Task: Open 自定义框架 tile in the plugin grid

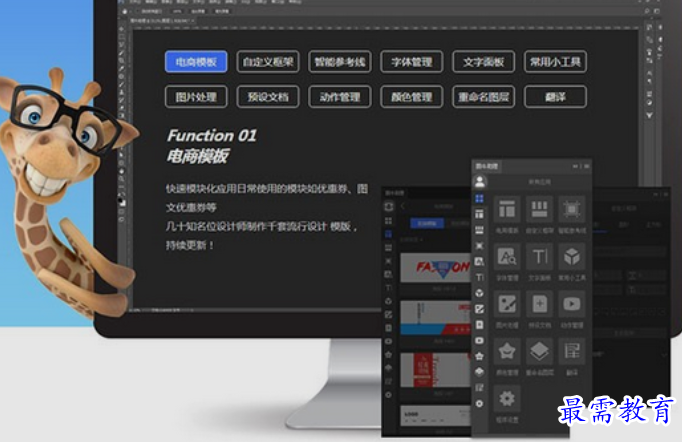Action: pyautogui.click(x=539, y=210)
